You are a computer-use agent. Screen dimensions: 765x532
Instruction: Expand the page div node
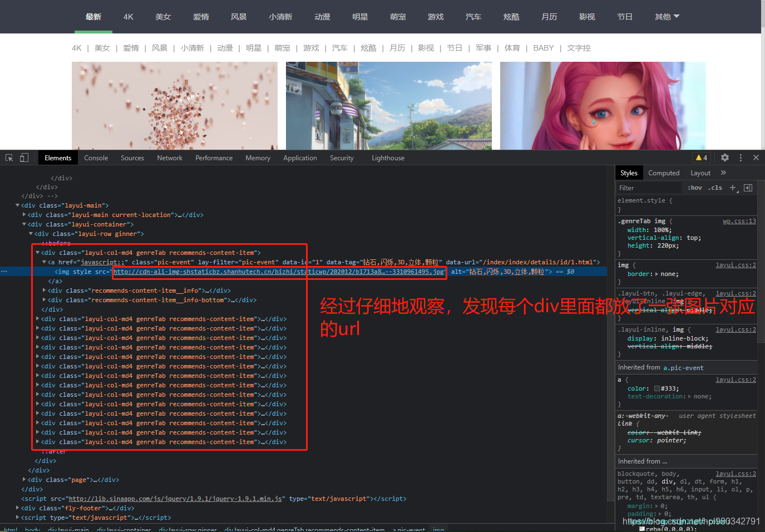(24, 480)
